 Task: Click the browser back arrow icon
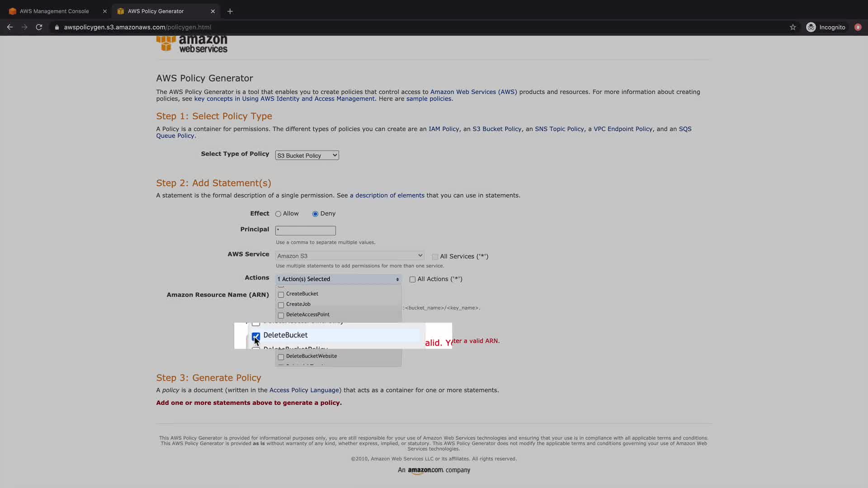click(10, 27)
